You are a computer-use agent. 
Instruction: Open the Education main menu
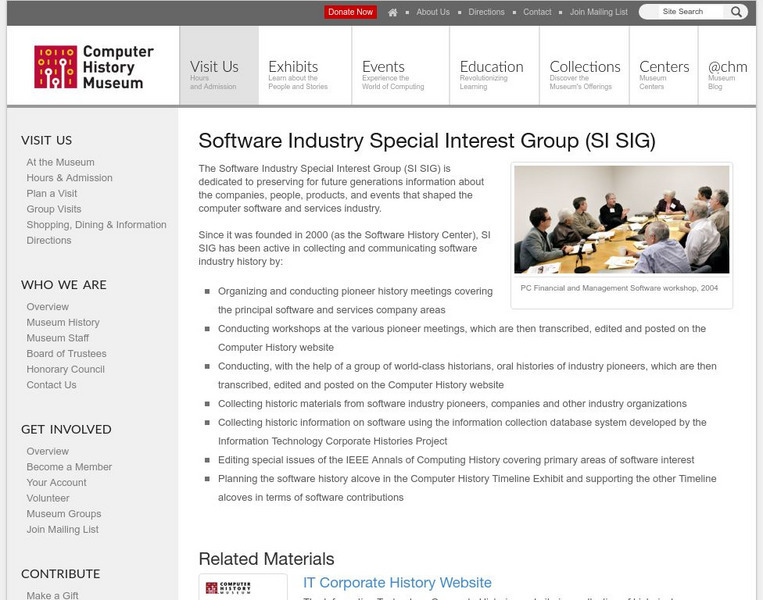click(x=494, y=66)
